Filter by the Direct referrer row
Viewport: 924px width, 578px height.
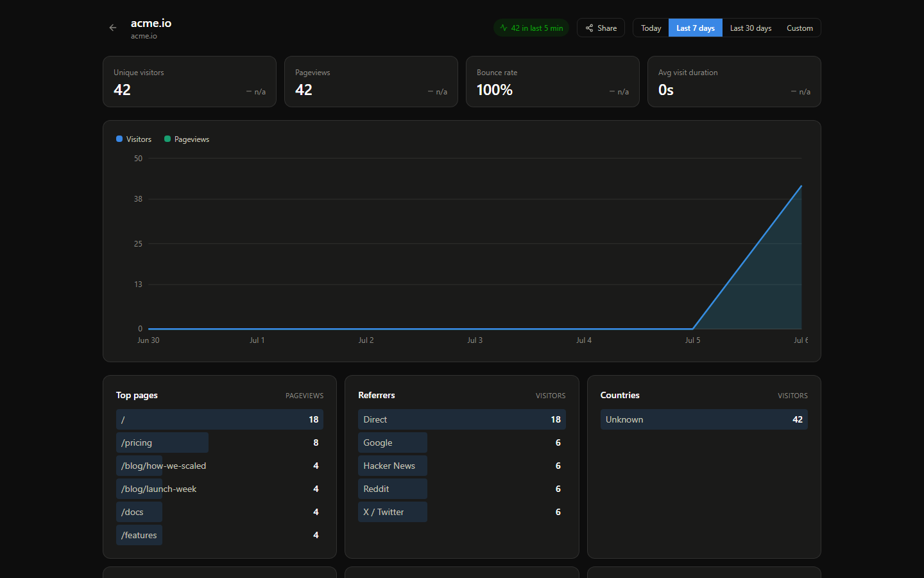pyautogui.click(x=462, y=419)
